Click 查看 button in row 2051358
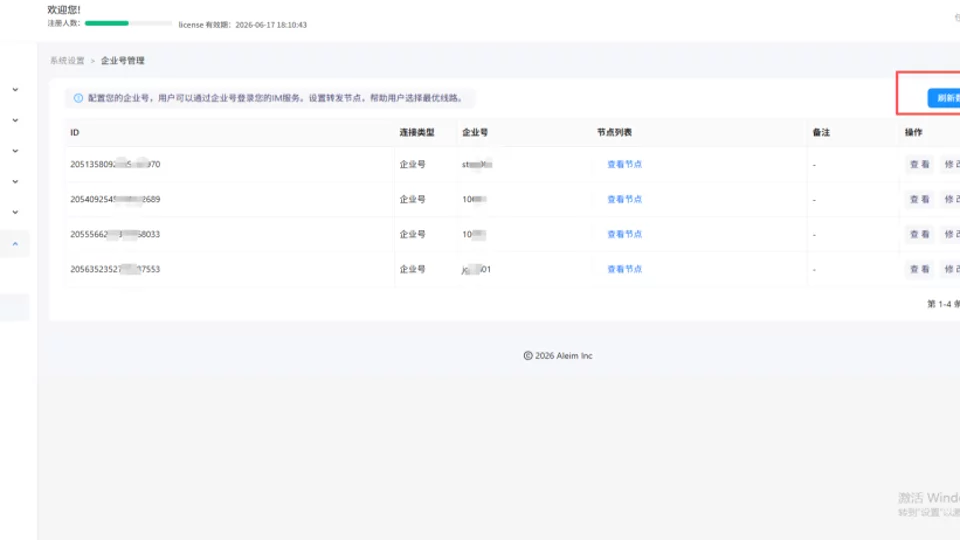 tap(920, 164)
